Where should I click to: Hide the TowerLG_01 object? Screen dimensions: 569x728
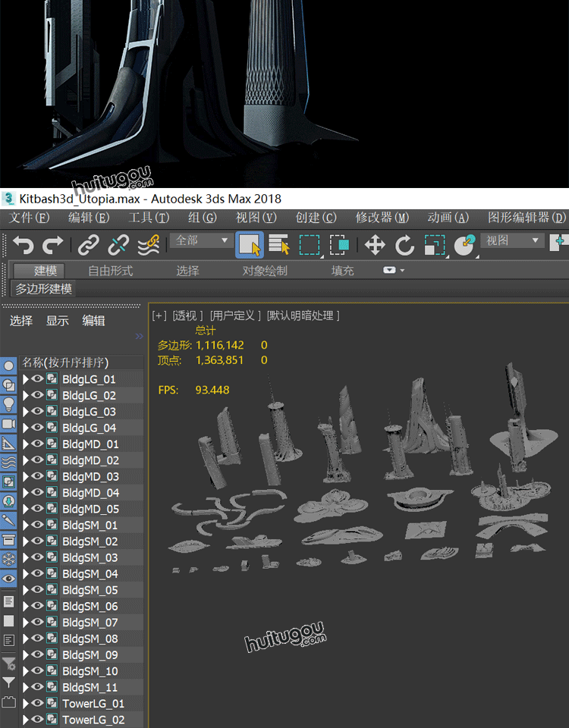37,704
